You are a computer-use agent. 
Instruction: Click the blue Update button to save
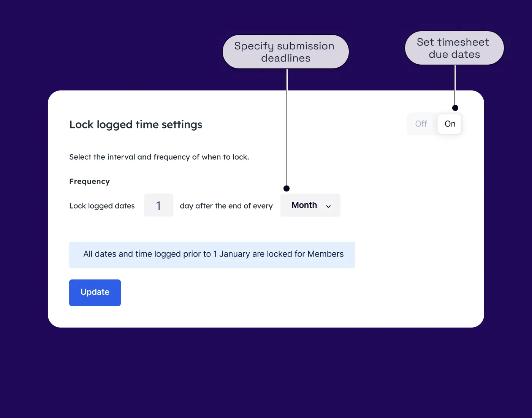point(95,292)
